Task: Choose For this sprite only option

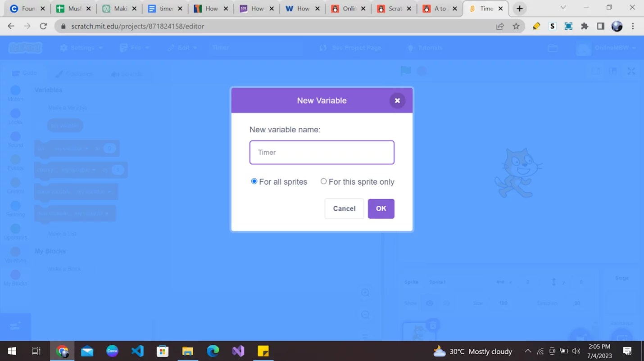Action: pyautogui.click(x=323, y=181)
